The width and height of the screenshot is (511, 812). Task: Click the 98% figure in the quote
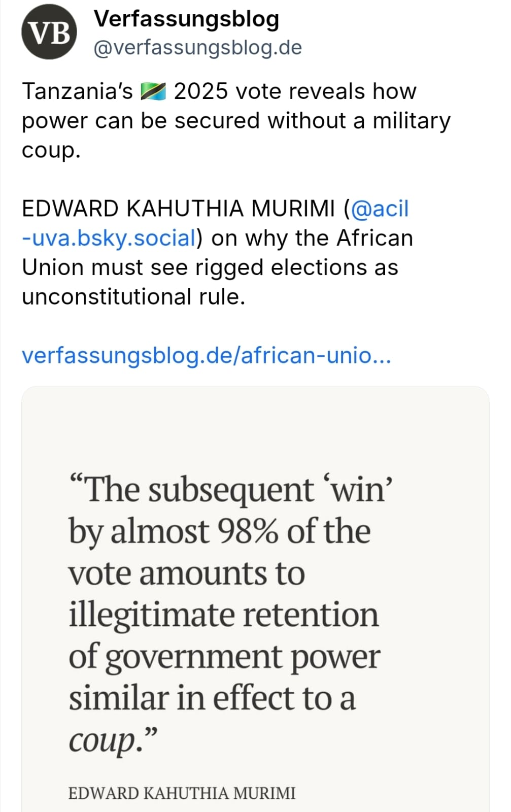tap(247, 531)
